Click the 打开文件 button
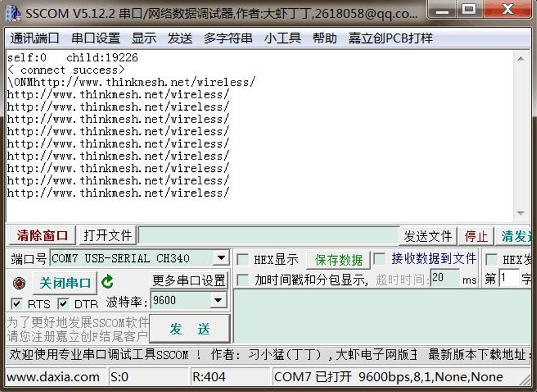This screenshot has height=392, width=537. [108, 235]
